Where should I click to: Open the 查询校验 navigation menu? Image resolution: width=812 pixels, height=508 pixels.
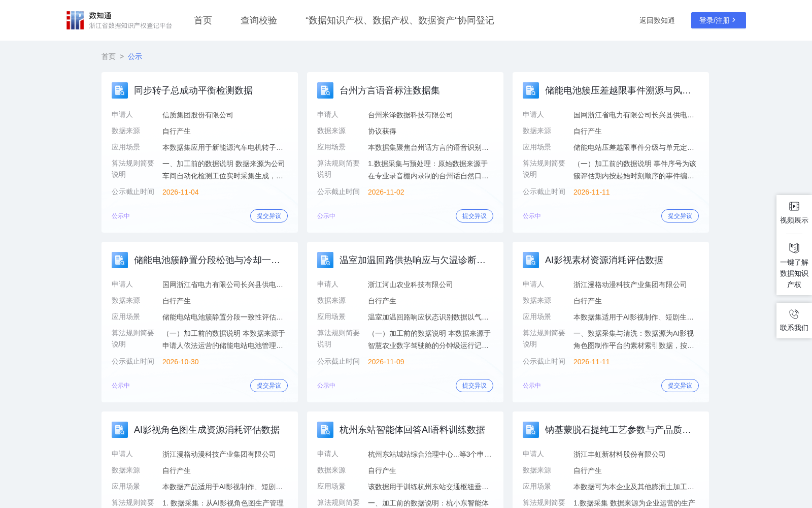point(259,20)
